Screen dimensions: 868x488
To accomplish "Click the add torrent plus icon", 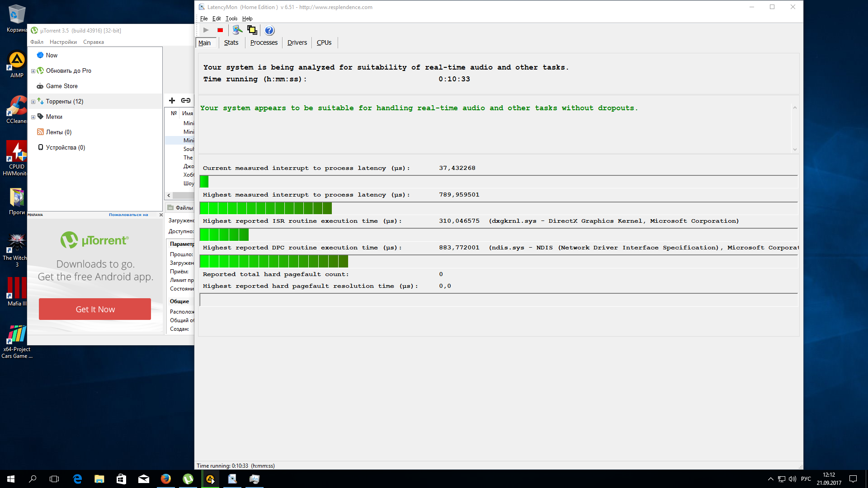I will click(x=172, y=100).
